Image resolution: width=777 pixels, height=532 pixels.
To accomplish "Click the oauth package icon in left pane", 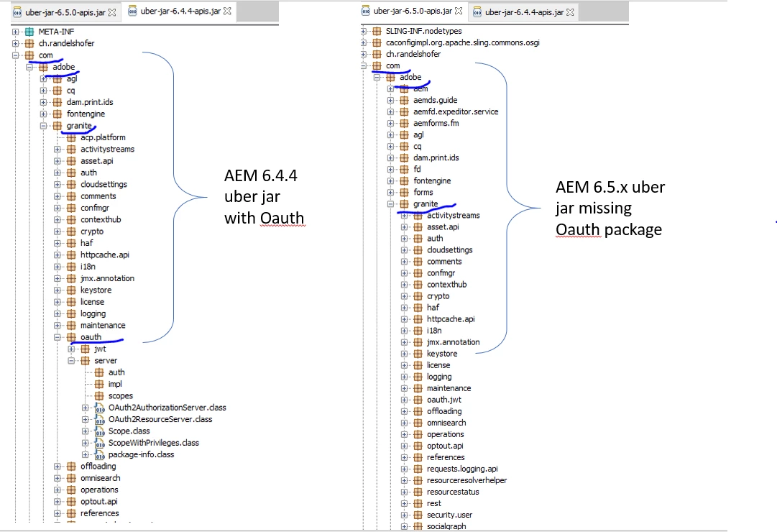I will tap(71, 337).
